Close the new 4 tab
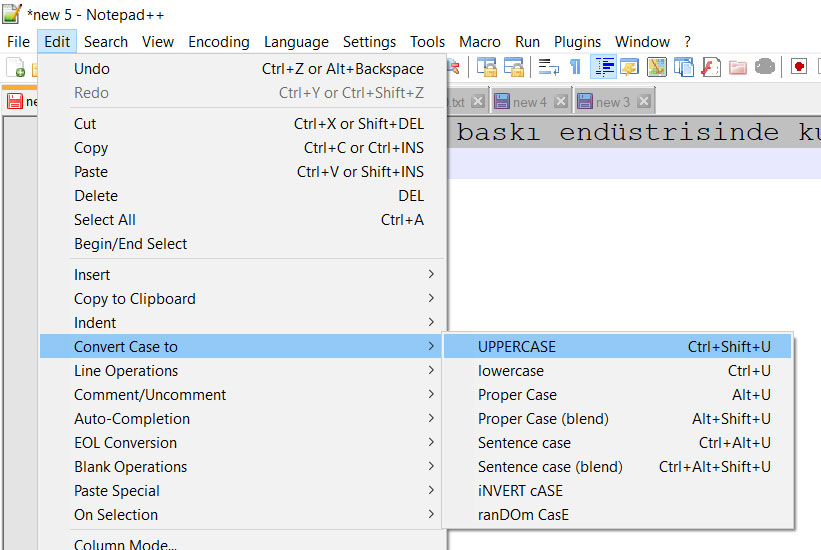The image size is (821, 550). click(x=560, y=101)
